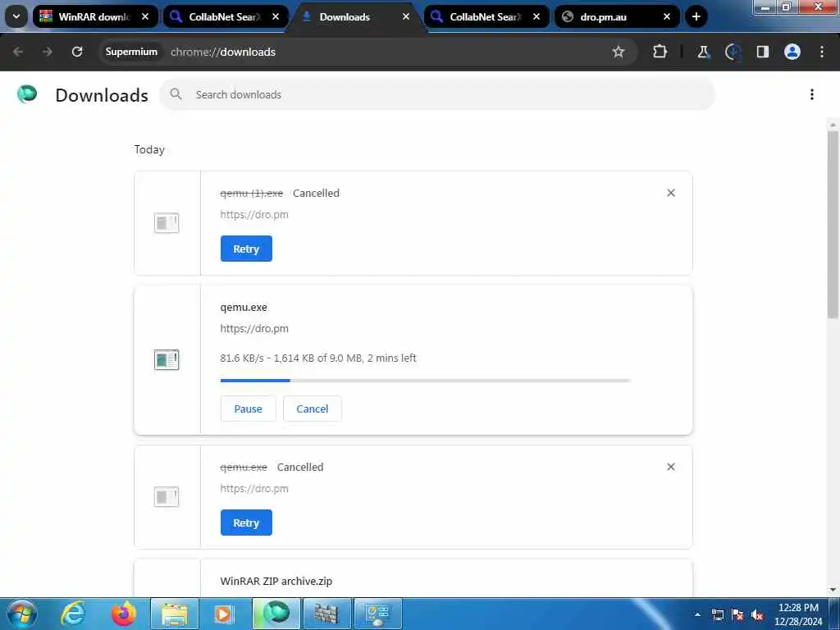The image size is (840, 630).
Task: Click the search magnifier icon
Action: [x=176, y=94]
